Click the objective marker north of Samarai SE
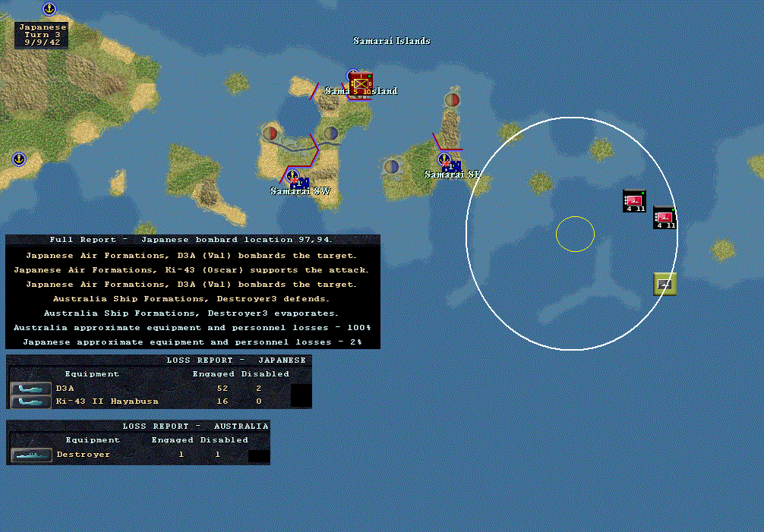This screenshot has height=532, width=764. [x=453, y=100]
